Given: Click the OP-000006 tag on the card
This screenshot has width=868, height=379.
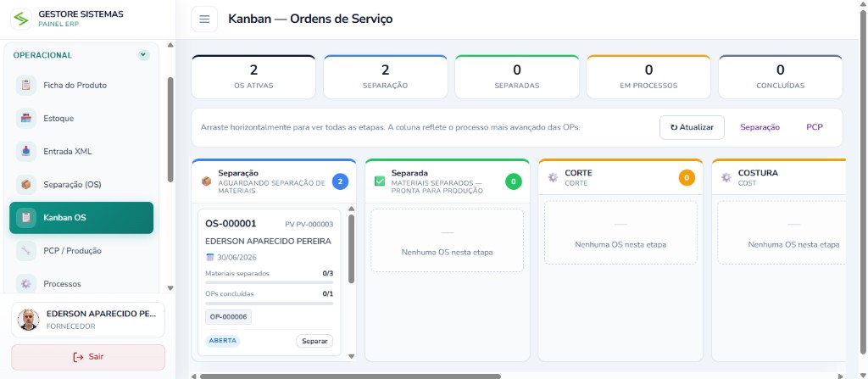Looking at the screenshot, I should [x=228, y=317].
